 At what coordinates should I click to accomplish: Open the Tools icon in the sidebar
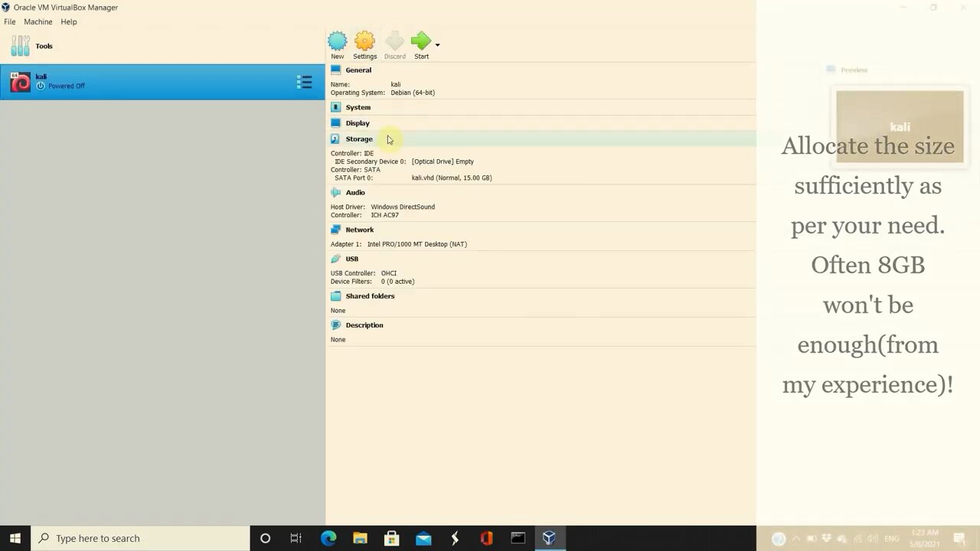[x=20, y=46]
